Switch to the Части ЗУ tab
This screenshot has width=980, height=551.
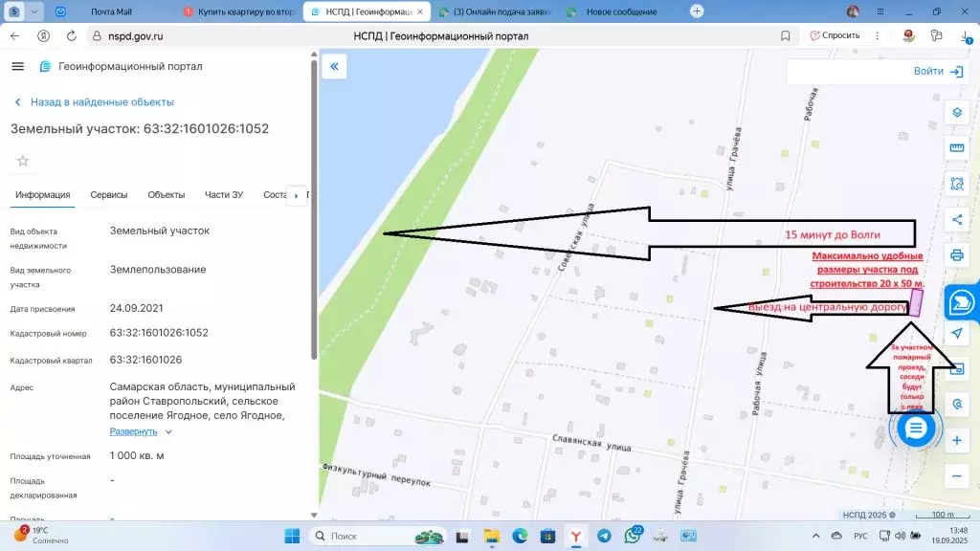coord(223,195)
